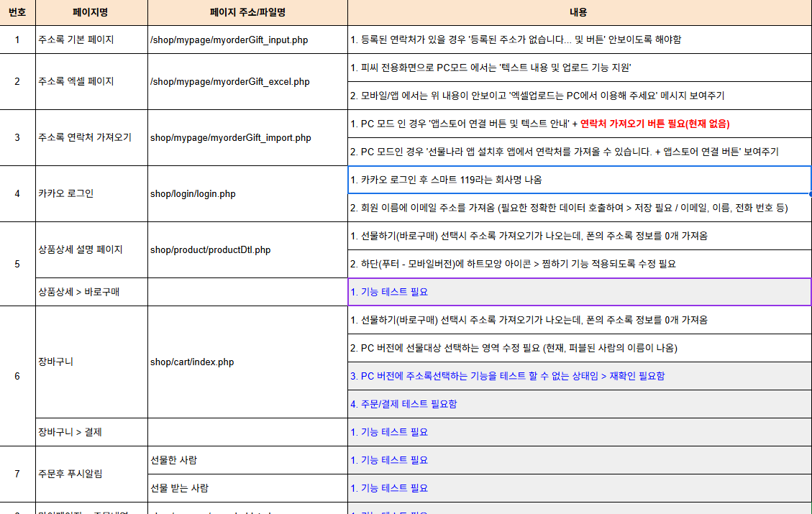Select the '내용' header cell
Image resolution: width=812 pixels, height=514 pixels.
580,12
